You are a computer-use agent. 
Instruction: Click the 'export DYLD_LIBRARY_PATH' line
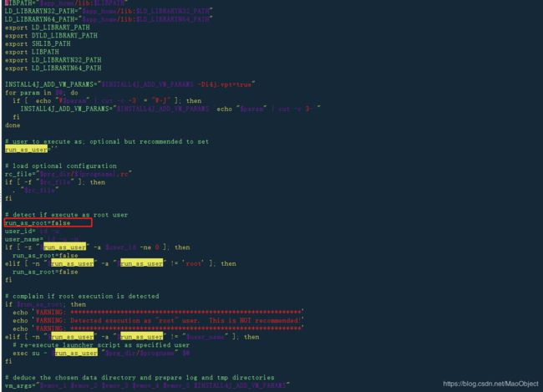click(x=51, y=36)
